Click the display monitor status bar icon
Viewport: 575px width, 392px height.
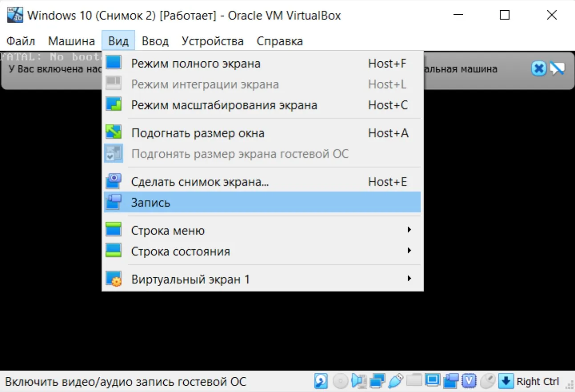pyautogui.click(x=433, y=380)
